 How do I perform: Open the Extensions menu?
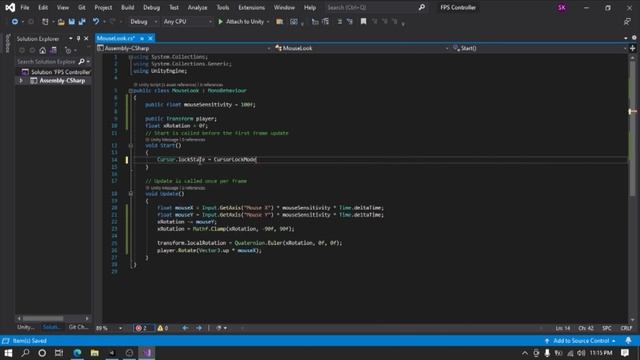click(251, 7)
